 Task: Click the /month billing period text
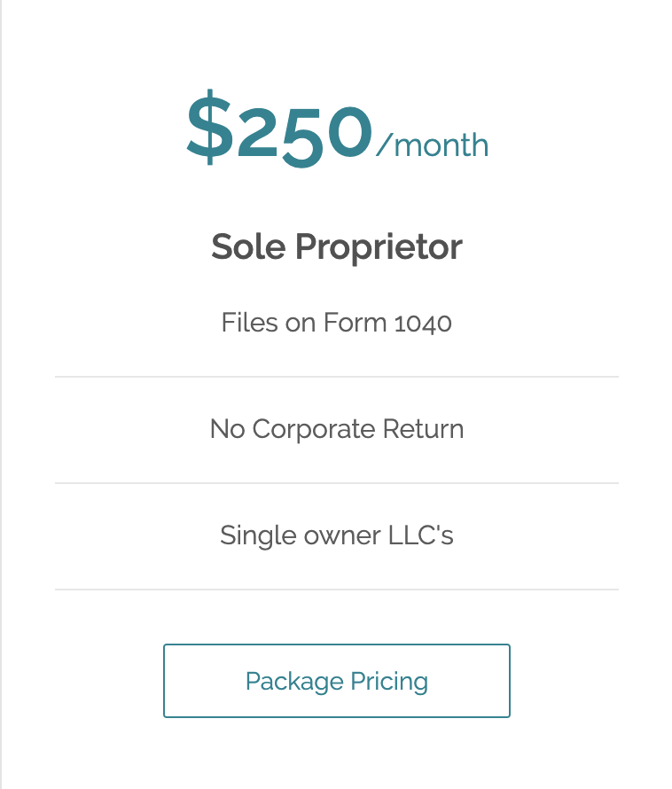[432, 145]
